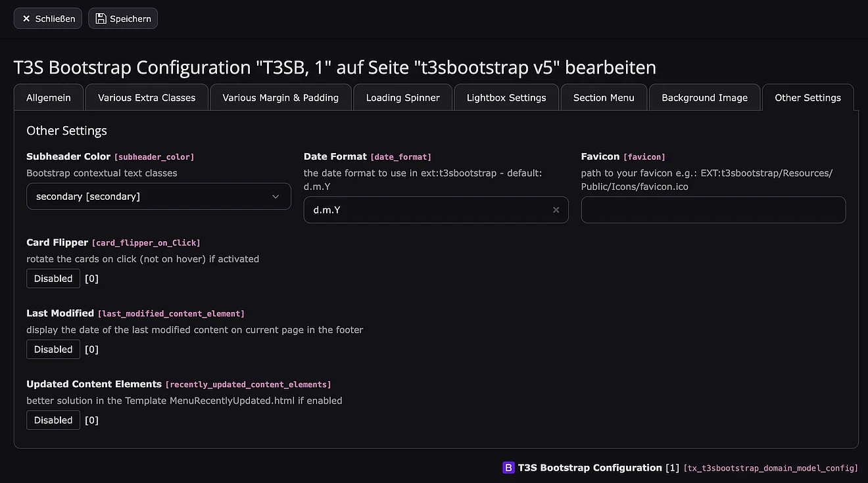Select the Various Margin & Padding tab
Viewport: 868px width, 483px height.
pos(280,98)
